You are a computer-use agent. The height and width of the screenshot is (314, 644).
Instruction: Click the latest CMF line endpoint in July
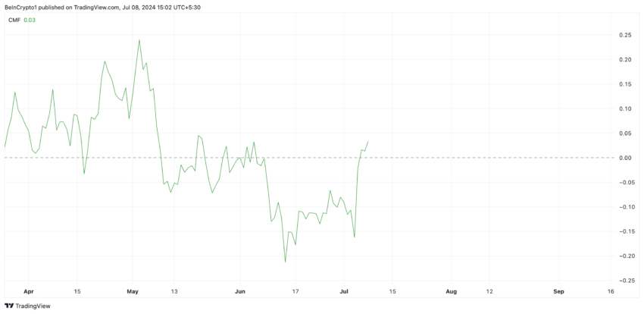(x=367, y=142)
